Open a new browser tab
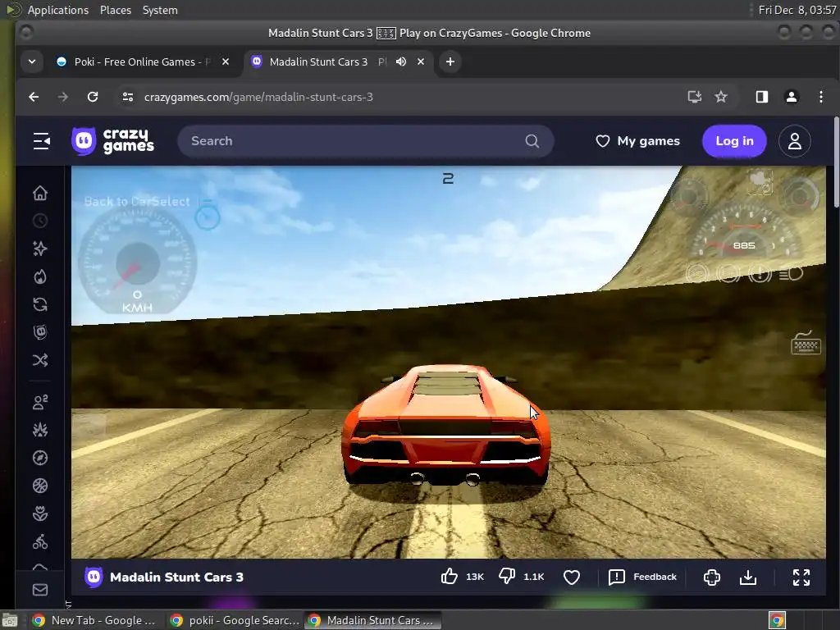 (x=450, y=62)
